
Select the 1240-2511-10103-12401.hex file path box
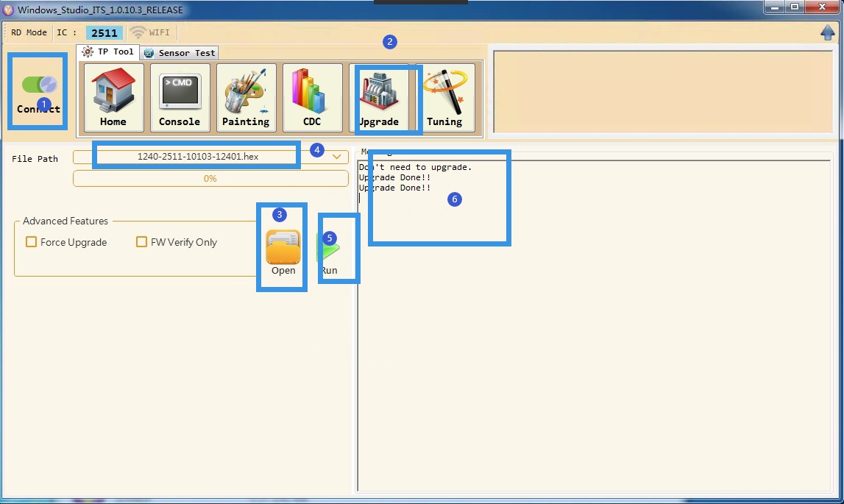pos(198,157)
